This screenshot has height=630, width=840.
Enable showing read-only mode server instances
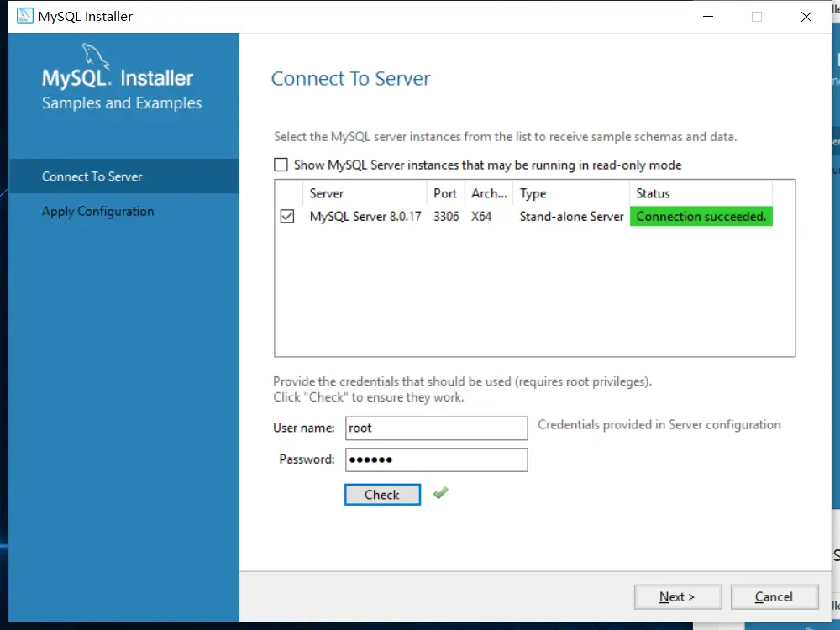point(281,165)
